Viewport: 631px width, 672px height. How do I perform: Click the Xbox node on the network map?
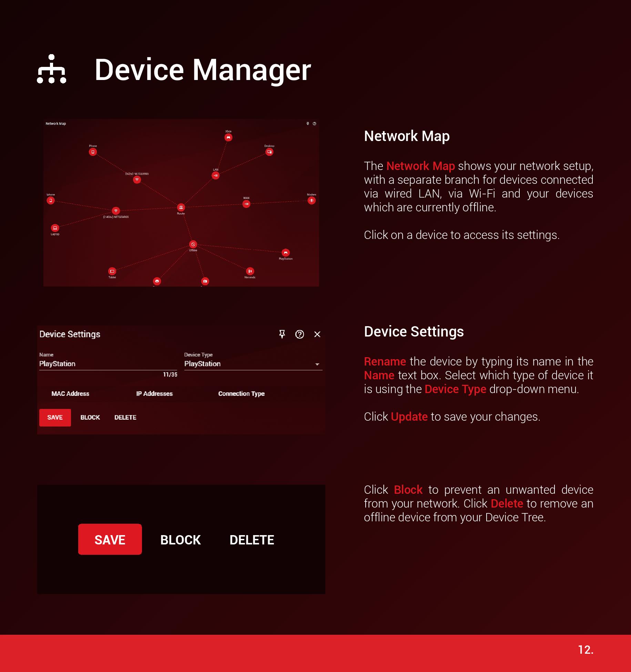click(228, 138)
